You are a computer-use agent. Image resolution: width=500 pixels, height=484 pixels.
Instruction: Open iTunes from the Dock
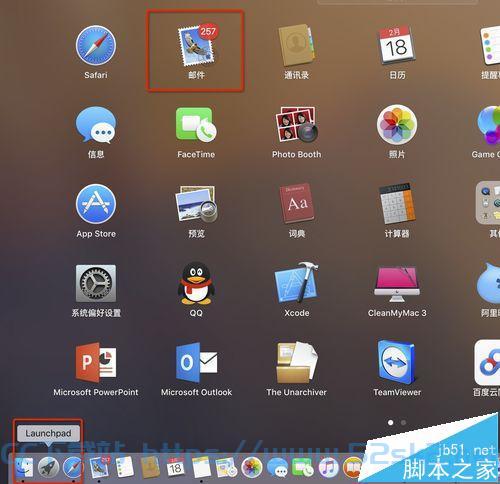[x=329, y=467]
